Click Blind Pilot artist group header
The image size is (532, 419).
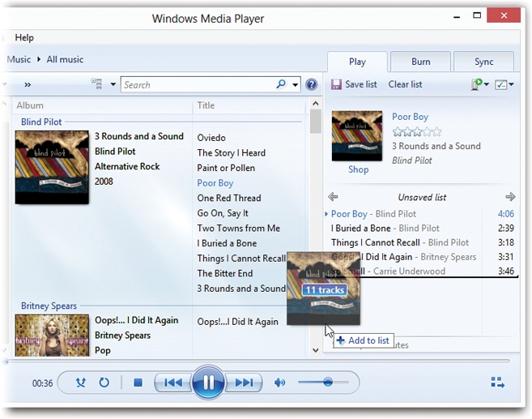pos(41,122)
